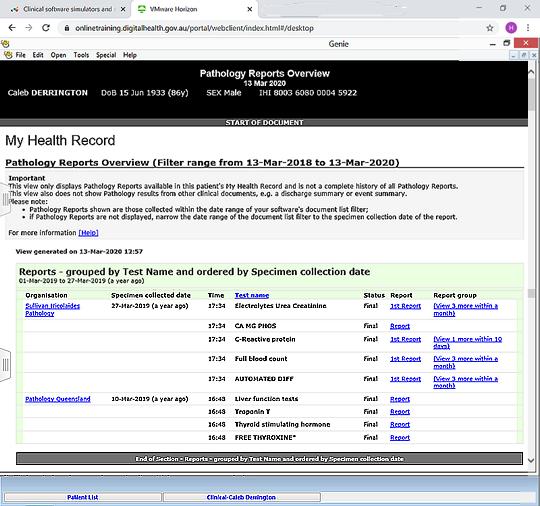
Task: Open the Chrome profile avatar menu
Action: (x=511, y=28)
